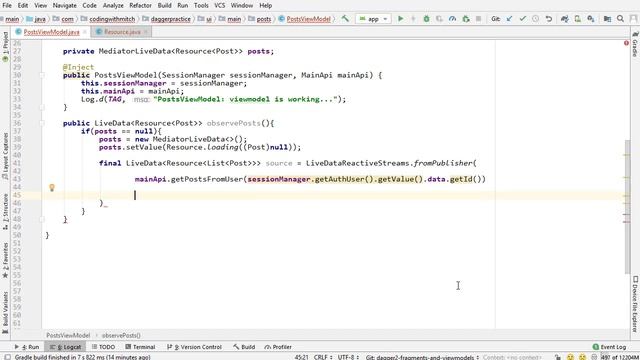
Task: Run the app with green play icon
Action: 400,19
